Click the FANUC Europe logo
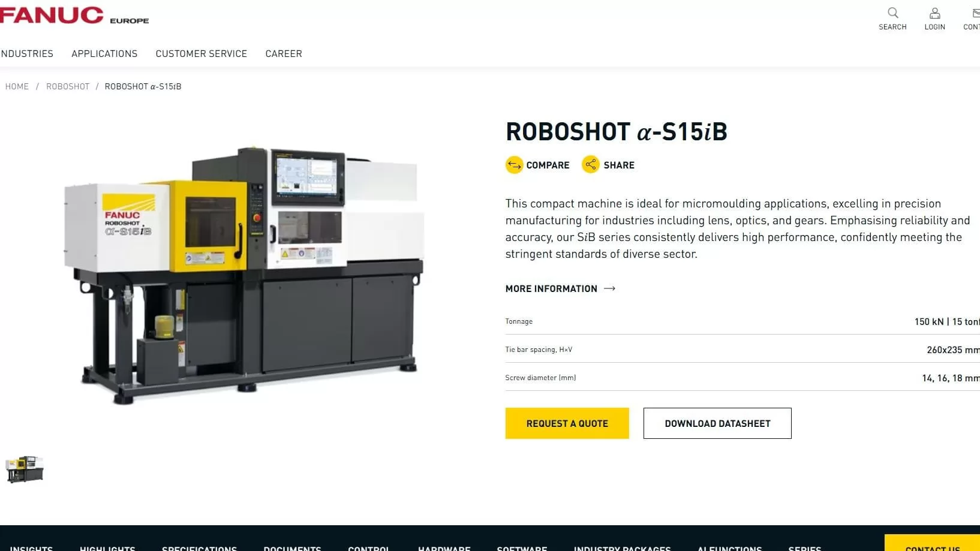 (x=74, y=16)
